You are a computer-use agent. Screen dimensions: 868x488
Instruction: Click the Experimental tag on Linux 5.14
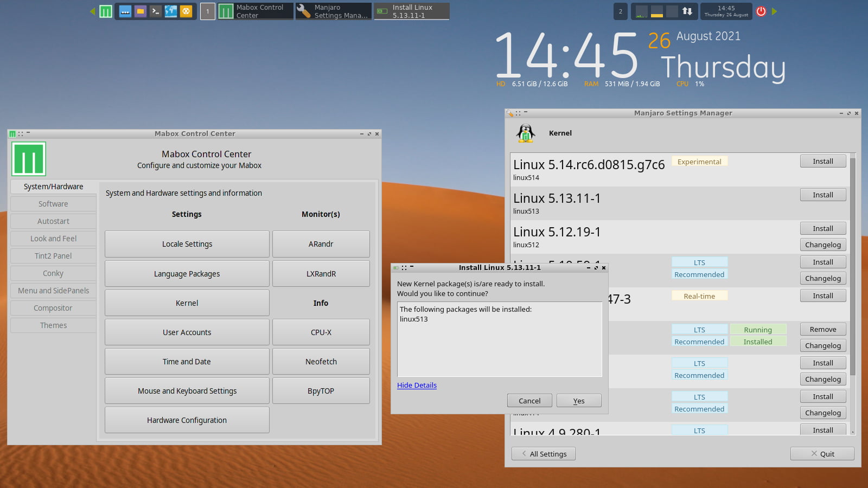click(x=699, y=162)
